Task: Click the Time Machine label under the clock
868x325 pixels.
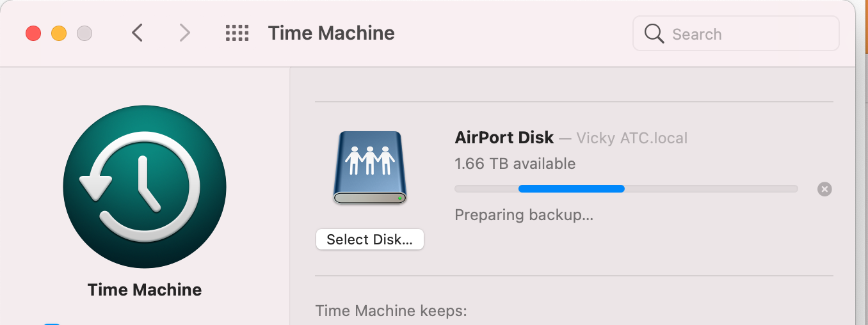Action: (x=145, y=290)
